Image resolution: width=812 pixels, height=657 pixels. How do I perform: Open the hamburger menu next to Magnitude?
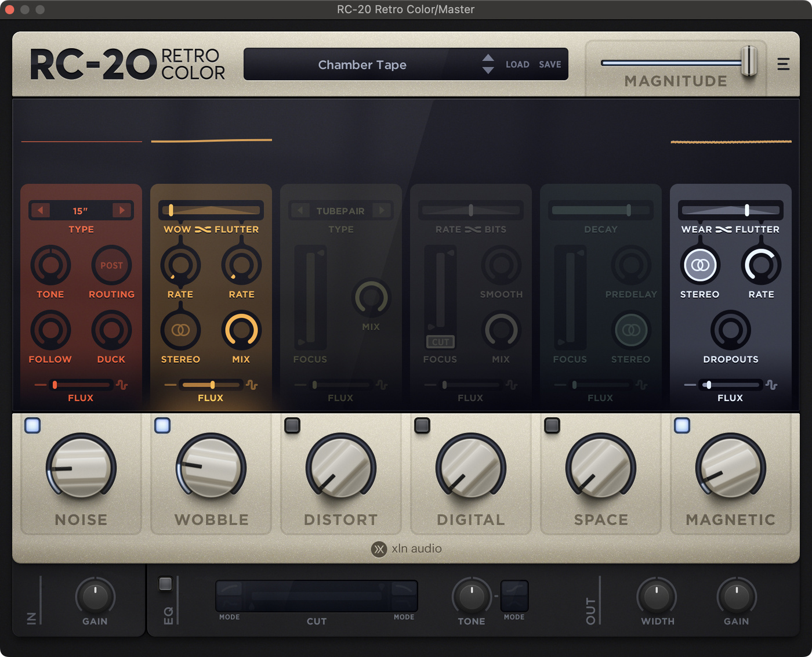pyautogui.click(x=783, y=64)
